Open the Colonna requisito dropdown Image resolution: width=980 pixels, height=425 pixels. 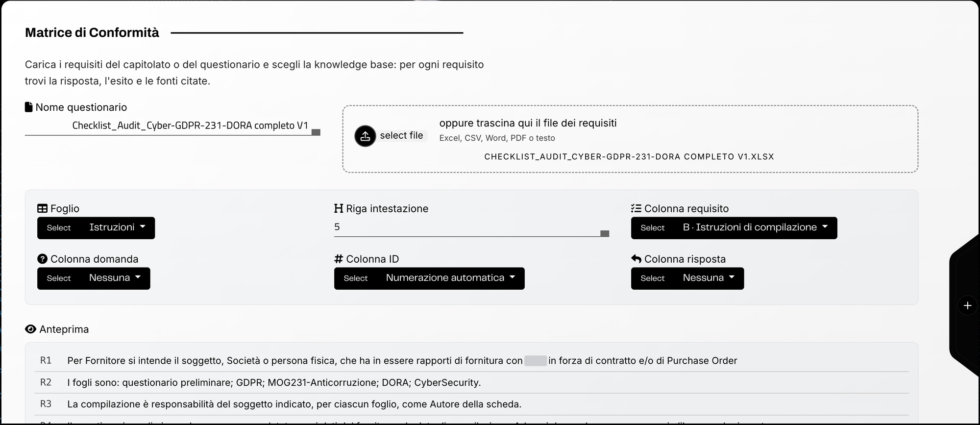[734, 228]
